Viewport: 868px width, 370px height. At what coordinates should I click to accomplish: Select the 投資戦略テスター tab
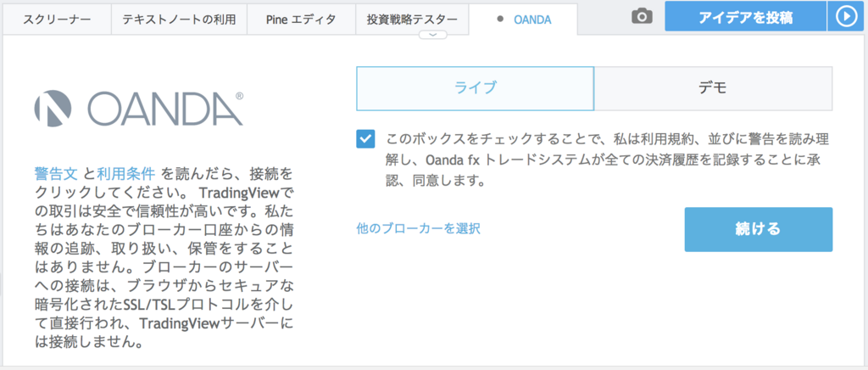pyautogui.click(x=412, y=20)
